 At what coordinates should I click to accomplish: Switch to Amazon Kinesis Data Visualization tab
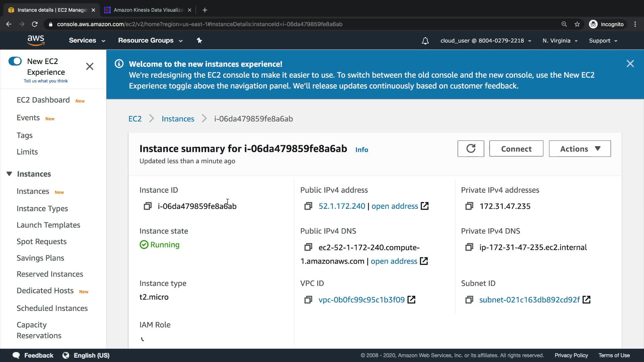click(x=148, y=10)
